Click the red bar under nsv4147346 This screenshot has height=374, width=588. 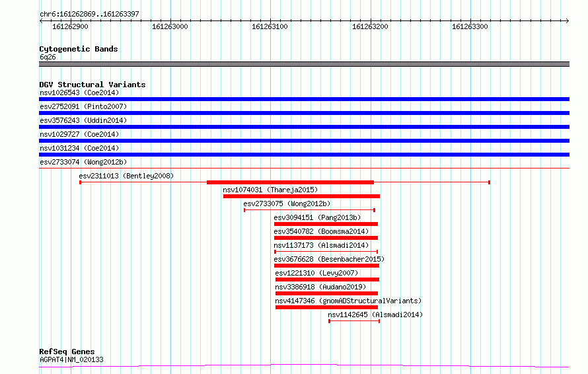coord(326,307)
